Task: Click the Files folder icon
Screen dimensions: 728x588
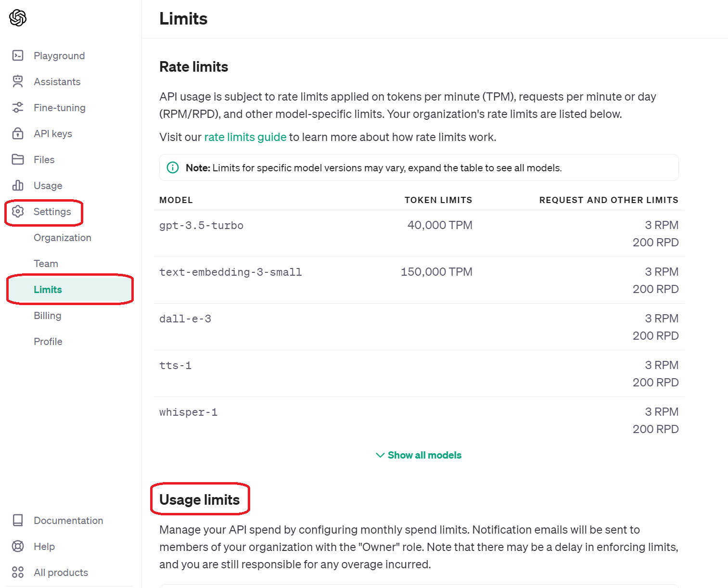Action: [x=18, y=160]
